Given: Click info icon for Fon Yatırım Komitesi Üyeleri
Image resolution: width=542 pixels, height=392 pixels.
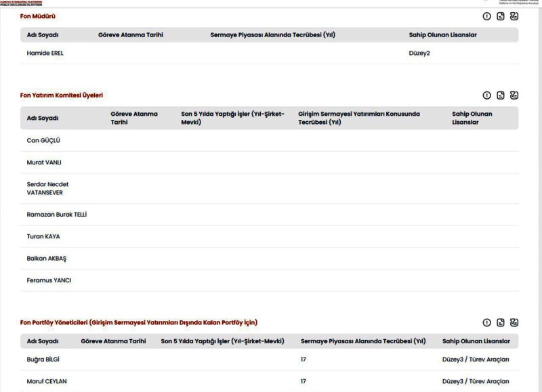Looking at the screenshot, I should pos(486,95).
